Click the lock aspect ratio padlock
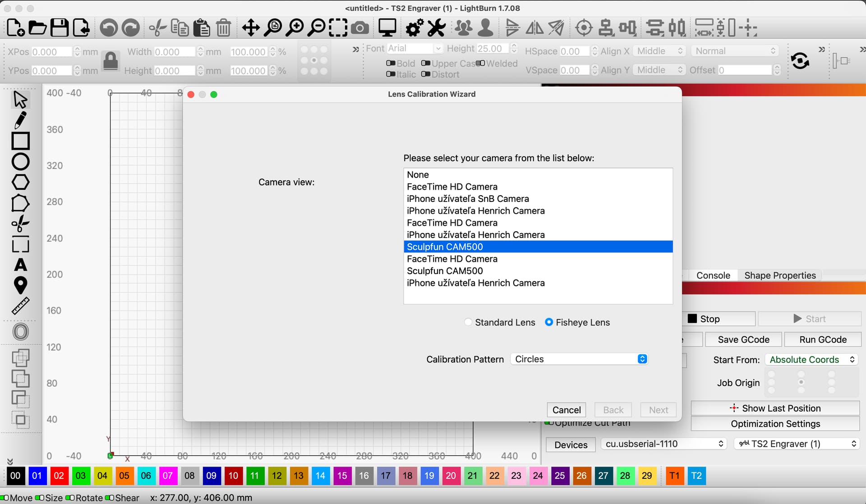Image resolution: width=866 pixels, height=504 pixels. pos(111,61)
